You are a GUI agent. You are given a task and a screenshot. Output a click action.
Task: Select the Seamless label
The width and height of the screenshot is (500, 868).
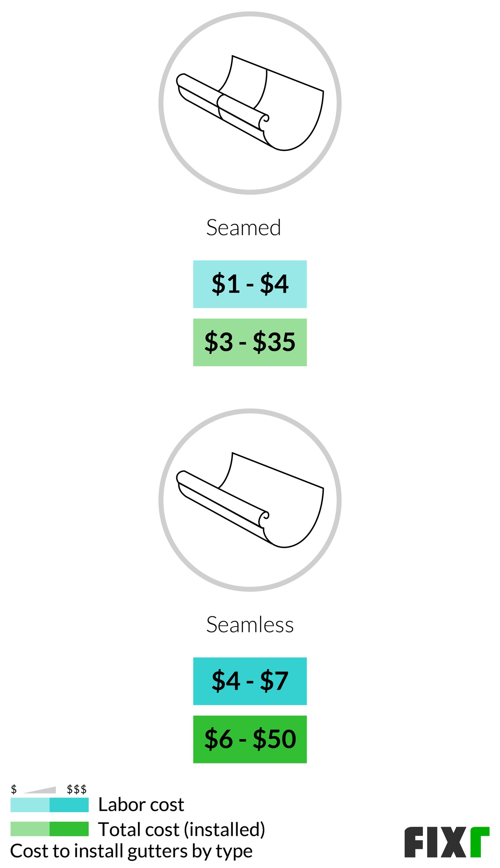[250, 625]
